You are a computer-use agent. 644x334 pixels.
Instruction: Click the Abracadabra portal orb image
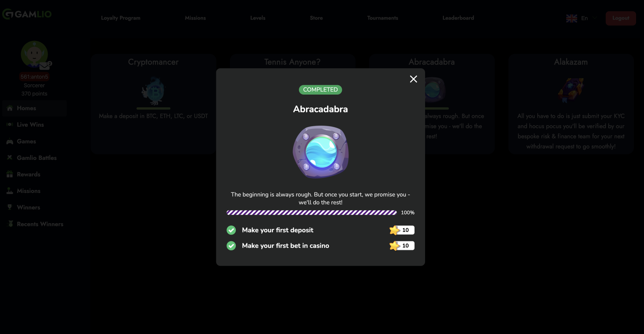pos(321,152)
